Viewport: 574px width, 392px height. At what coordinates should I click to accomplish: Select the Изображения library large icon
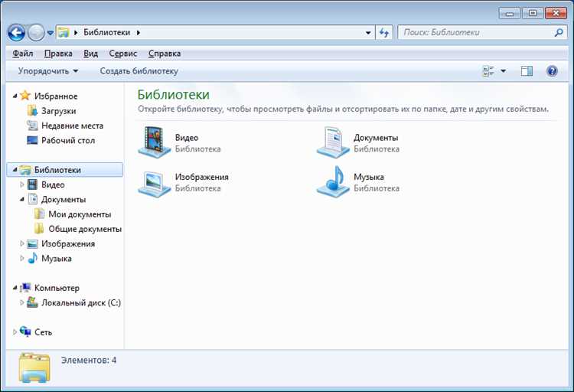point(155,183)
